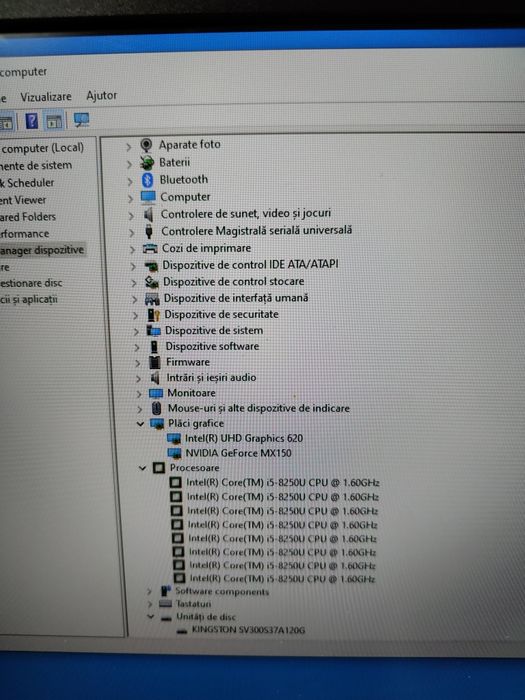Collapse the Plăci grafice category
This screenshot has height=700, width=525.
(140, 424)
